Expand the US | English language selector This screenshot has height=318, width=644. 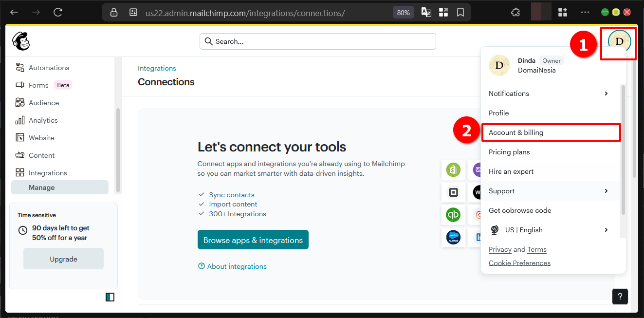606,230
